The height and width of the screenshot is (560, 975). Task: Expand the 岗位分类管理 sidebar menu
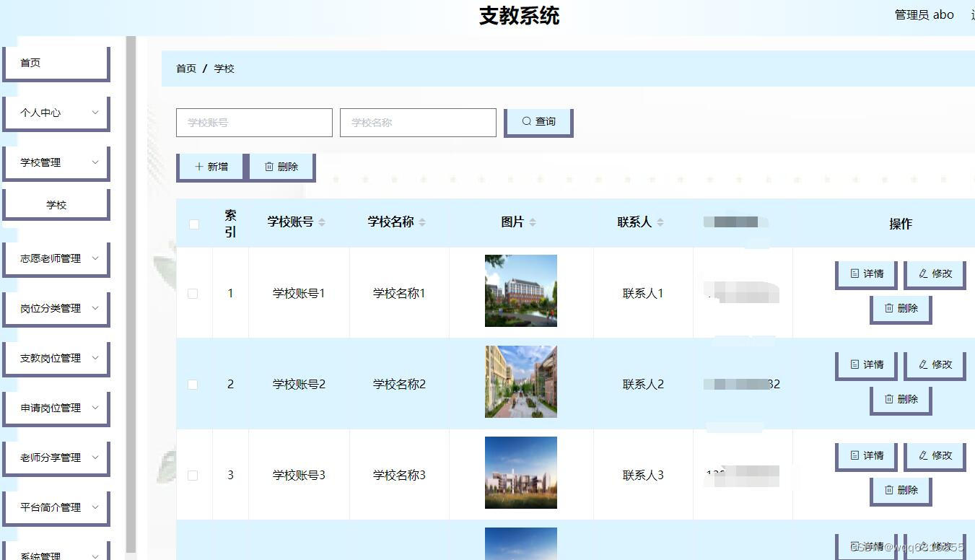pos(56,309)
